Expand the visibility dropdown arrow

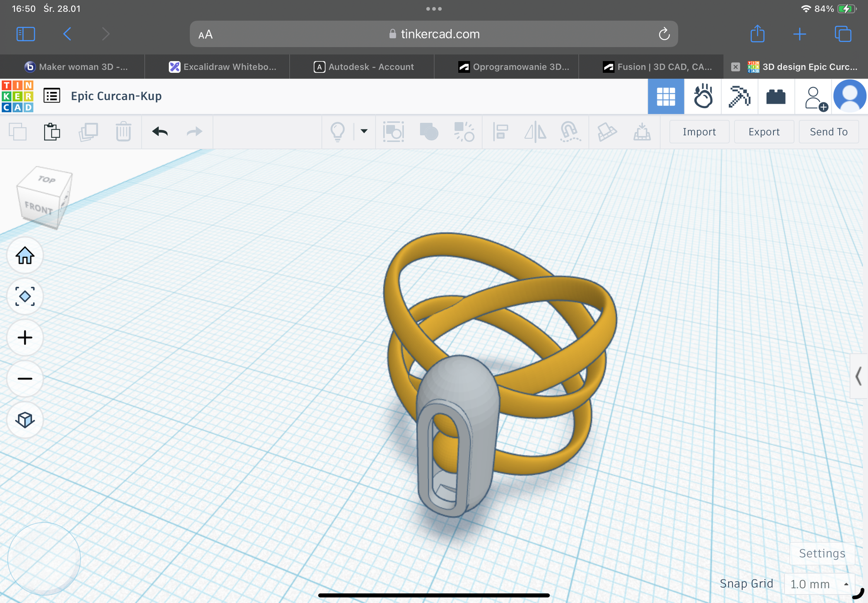tap(364, 131)
